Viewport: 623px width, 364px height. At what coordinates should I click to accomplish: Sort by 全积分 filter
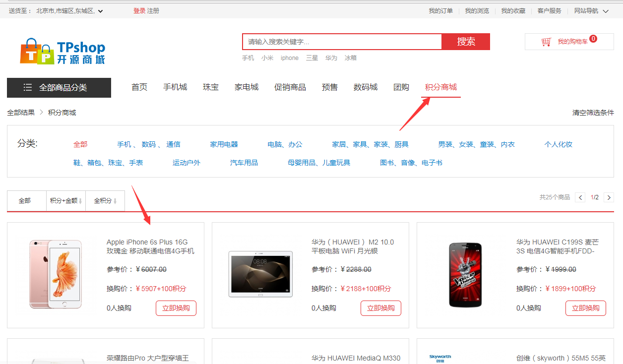coord(105,201)
